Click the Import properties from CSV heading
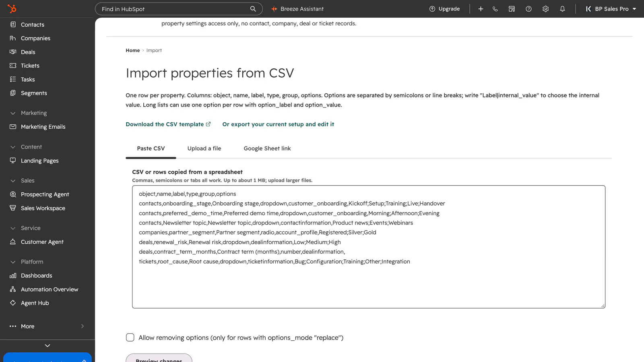 210,73
